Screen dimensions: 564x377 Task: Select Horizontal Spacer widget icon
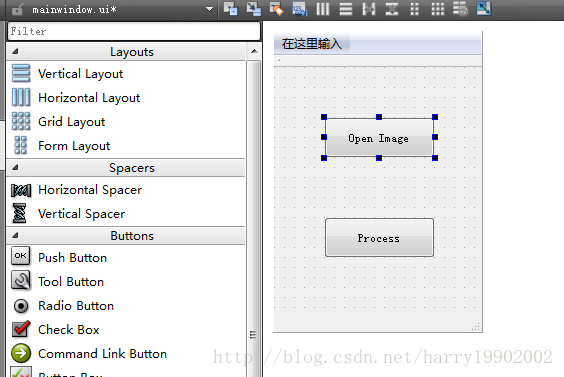21,190
